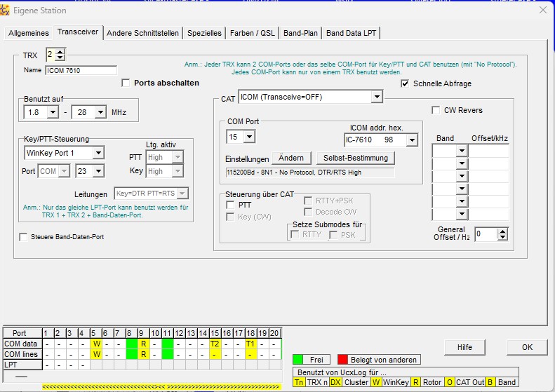Click the Ändern button
The width and height of the screenshot is (555, 392).
click(x=291, y=158)
